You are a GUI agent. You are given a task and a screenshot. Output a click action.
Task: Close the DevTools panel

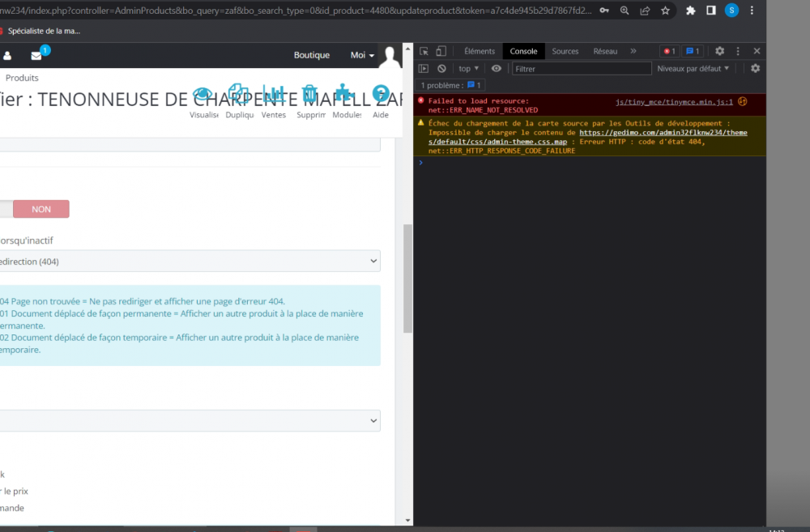[x=757, y=51]
